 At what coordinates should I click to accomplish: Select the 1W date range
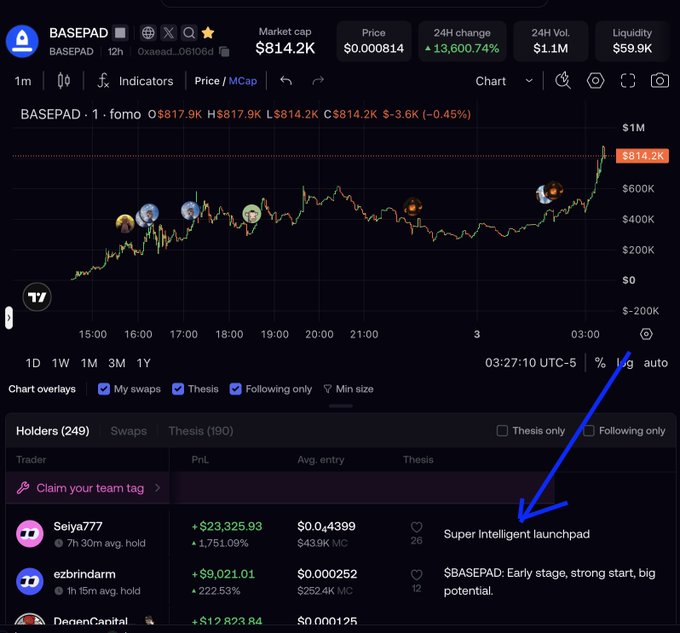(60, 363)
